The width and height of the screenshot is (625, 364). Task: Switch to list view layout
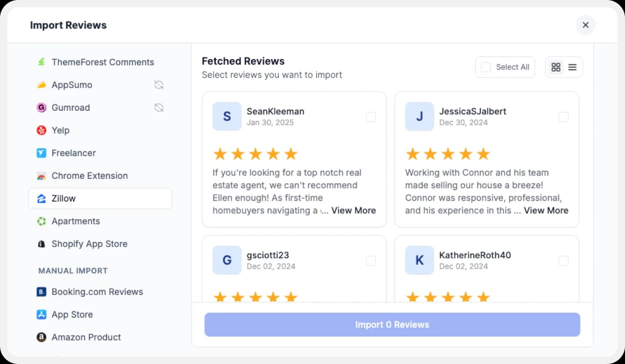572,67
